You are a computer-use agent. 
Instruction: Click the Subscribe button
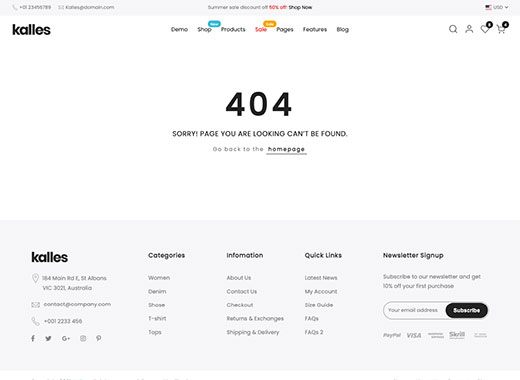click(x=466, y=310)
